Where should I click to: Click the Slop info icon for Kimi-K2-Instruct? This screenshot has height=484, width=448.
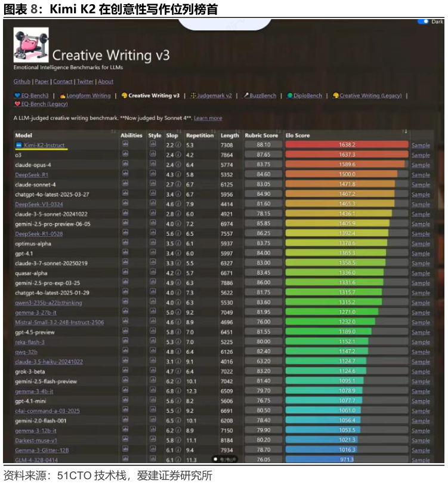178,145
